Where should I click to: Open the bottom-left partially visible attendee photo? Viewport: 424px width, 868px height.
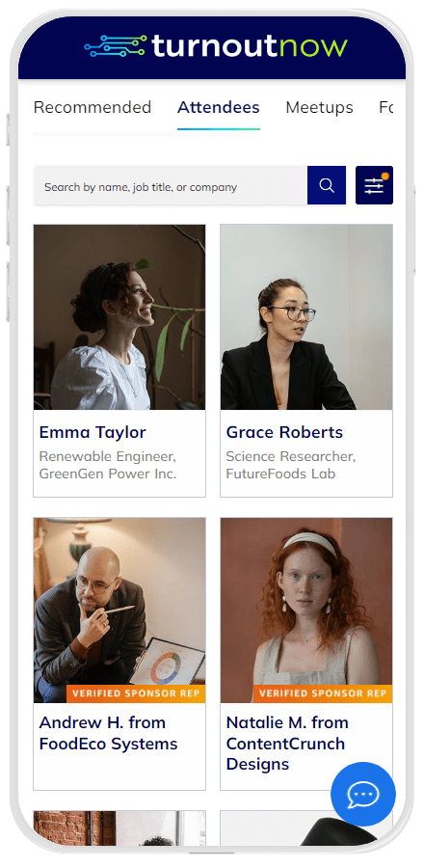119,828
